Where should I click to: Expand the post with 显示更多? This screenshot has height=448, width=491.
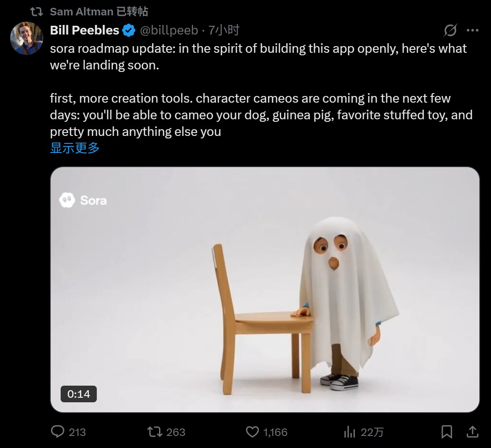(75, 148)
